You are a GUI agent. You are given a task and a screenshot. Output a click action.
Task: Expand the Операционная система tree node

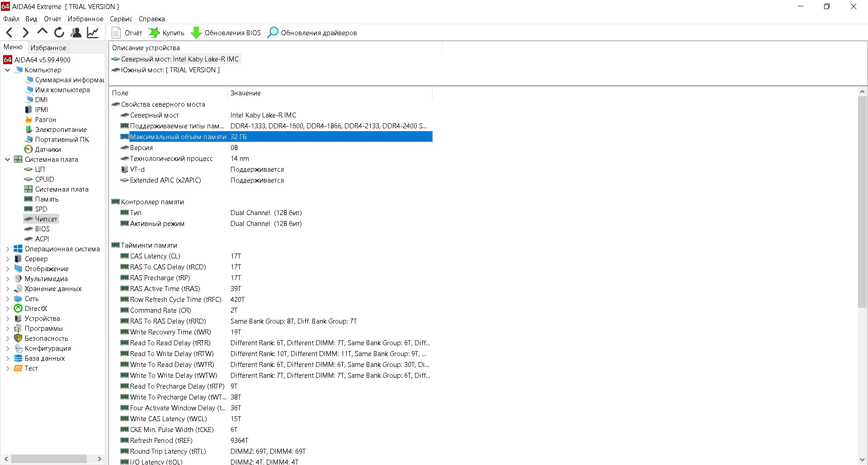[x=8, y=249]
